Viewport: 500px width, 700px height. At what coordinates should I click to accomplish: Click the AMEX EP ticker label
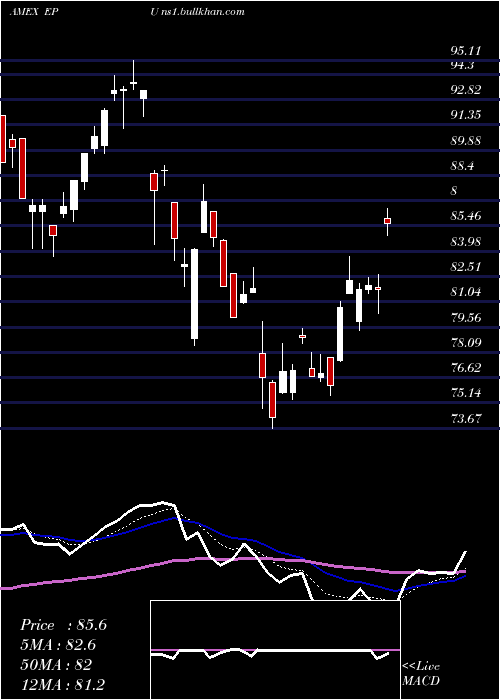[x=34, y=12]
